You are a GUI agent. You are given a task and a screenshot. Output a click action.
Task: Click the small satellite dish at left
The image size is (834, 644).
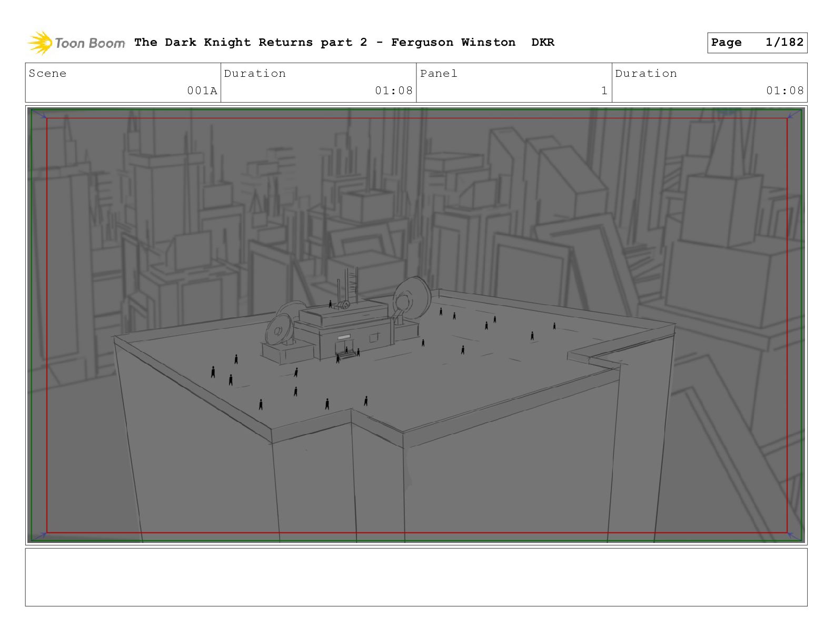[x=279, y=329]
